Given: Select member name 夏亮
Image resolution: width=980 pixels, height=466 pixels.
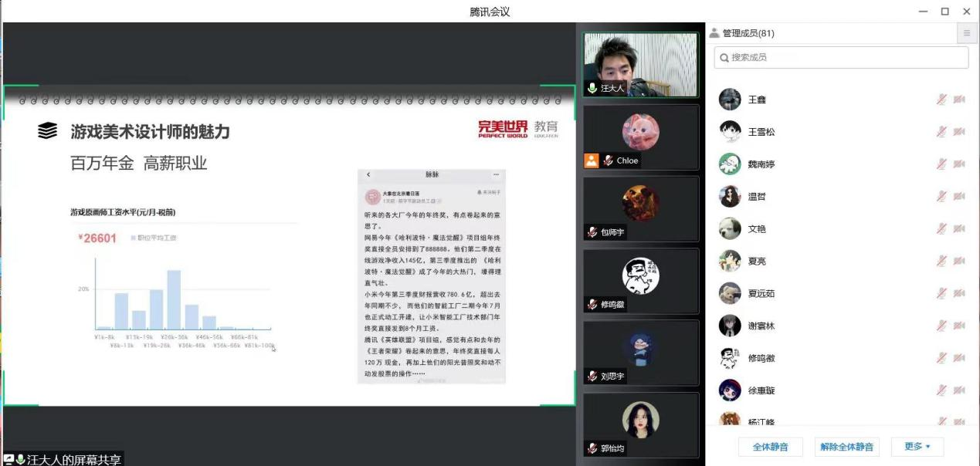Looking at the screenshot, I should point(757,262).
